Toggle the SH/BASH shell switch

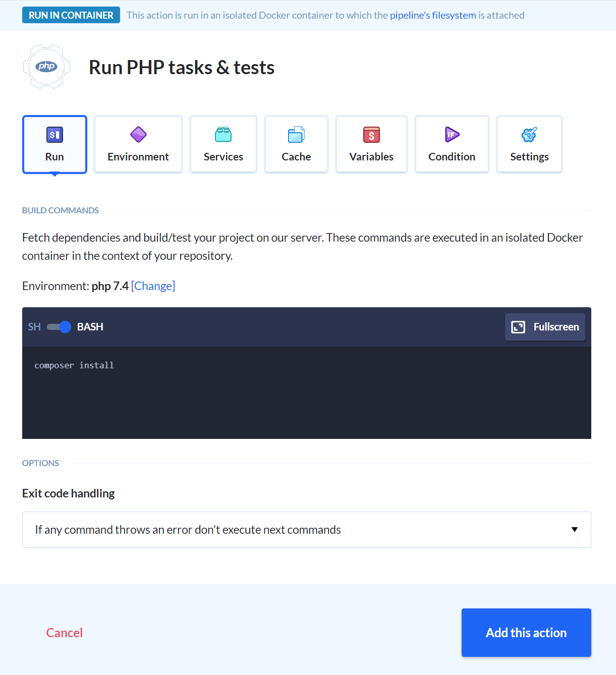click(59, 327)
